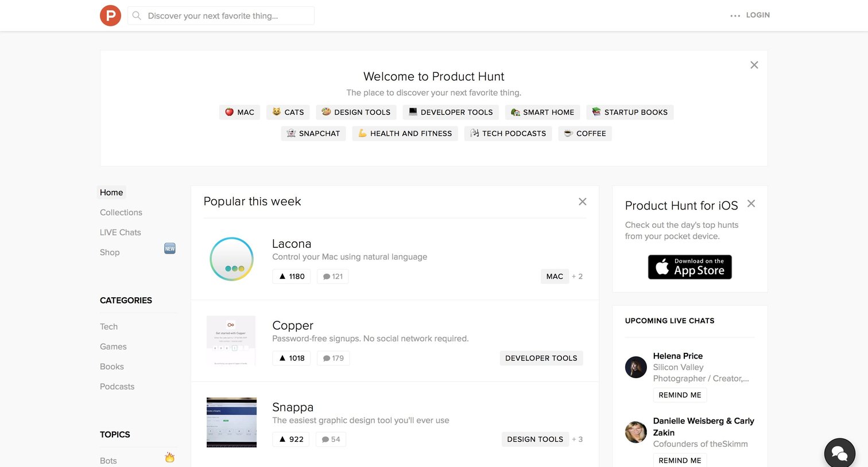Click the MAC tag on Lacona's row
Viewport: 868px width, 467px height.
point(555,277)
